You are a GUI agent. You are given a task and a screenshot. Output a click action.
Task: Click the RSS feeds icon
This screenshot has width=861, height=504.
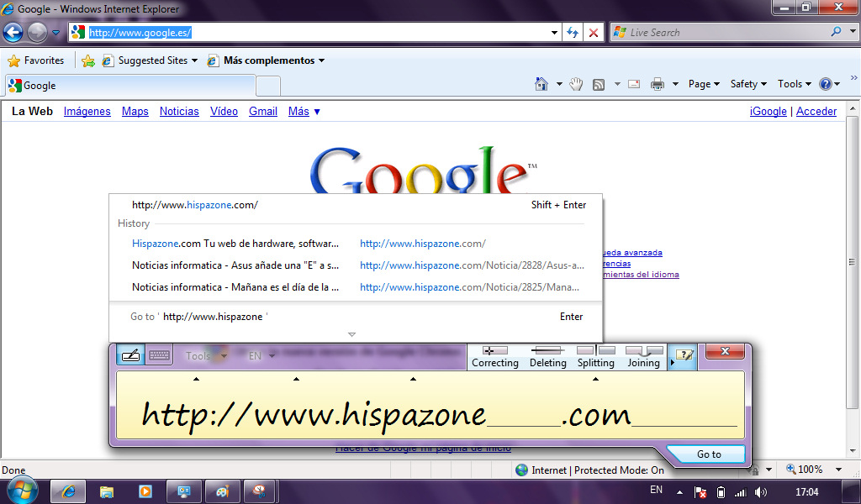pos(599,84)
